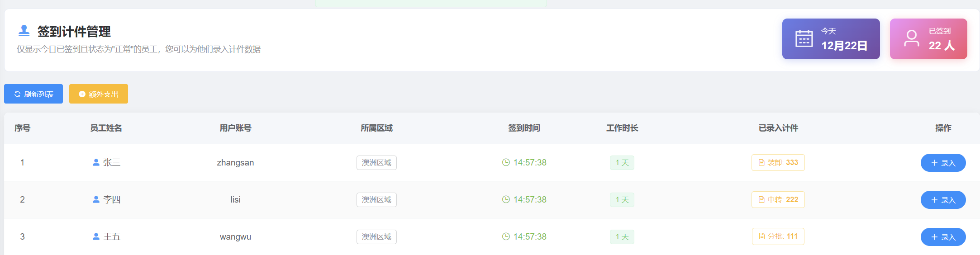Click the user icon next to 李四

[x=96, y=199]
